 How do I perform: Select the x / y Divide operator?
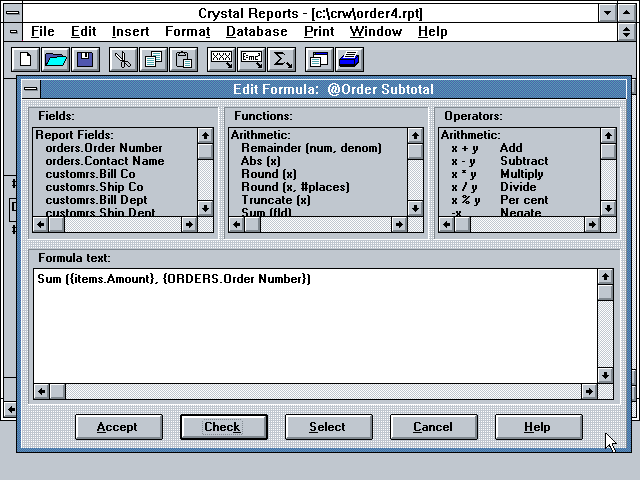(x=493, y=187)
